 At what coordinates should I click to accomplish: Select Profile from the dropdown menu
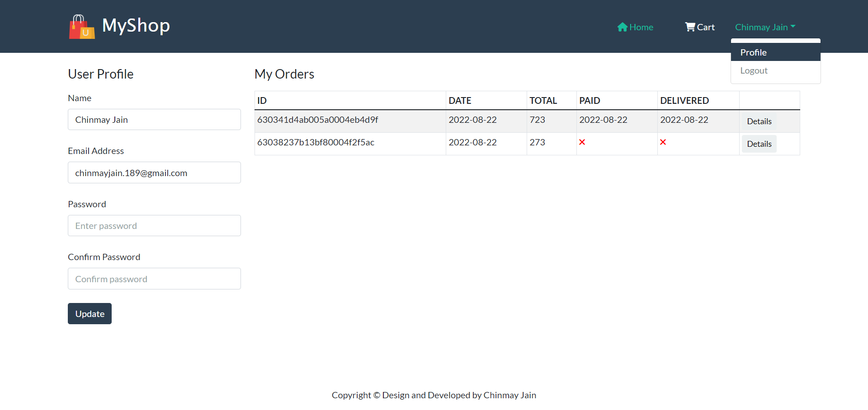click(754, 52)
